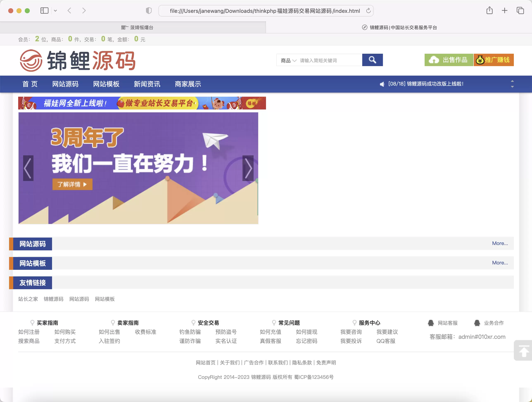532x402 pixels.
Task: Open the 搜索商品 help link
Action: pyautogui.click(x=29, y=341)
